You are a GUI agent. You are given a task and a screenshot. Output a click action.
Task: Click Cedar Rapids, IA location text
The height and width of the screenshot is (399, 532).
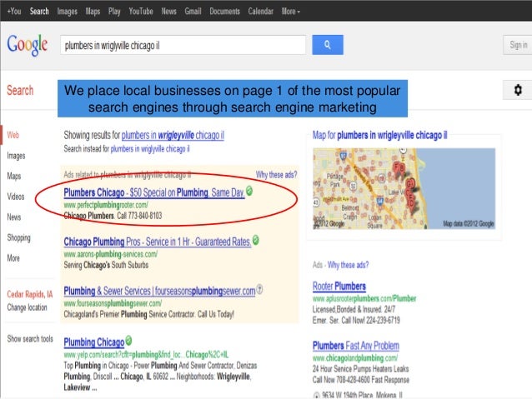(30, 294)
